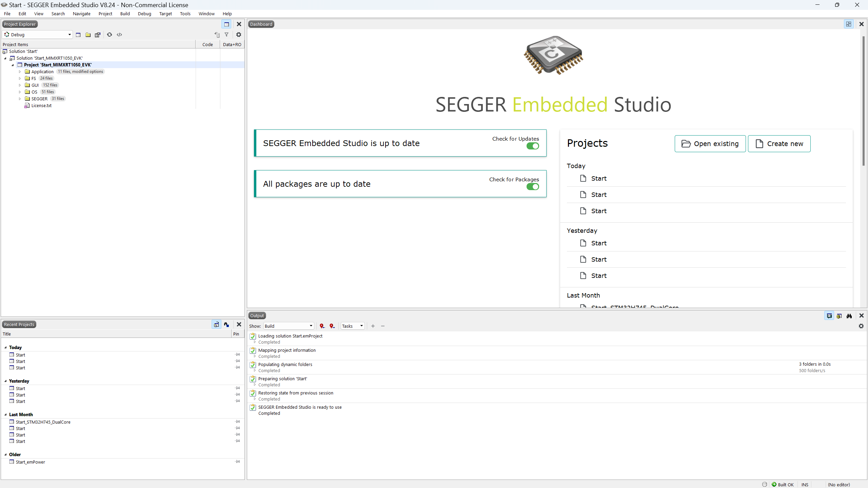Collapse the Older group in Recent Projects

tap(5, 454)
